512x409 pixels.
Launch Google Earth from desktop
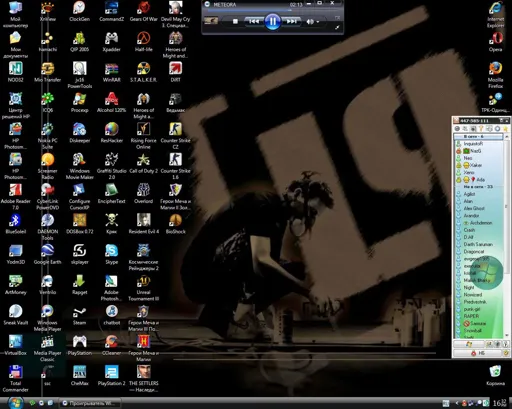pos(47,254)
